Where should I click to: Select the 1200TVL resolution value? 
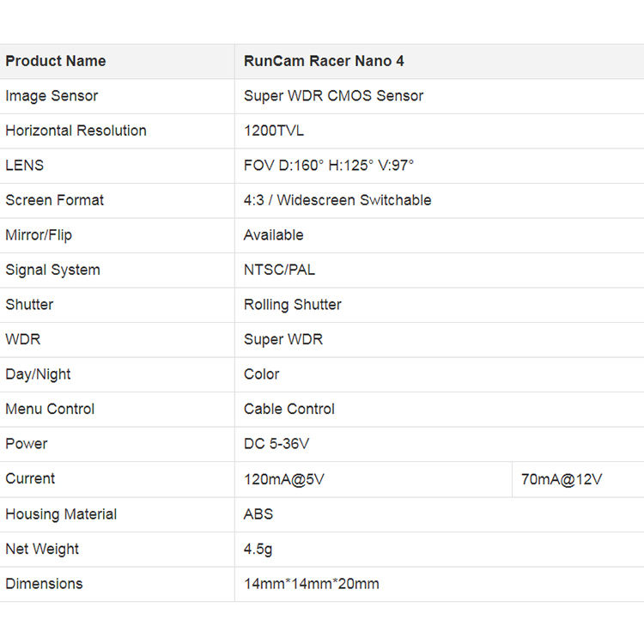pos(274,131)
